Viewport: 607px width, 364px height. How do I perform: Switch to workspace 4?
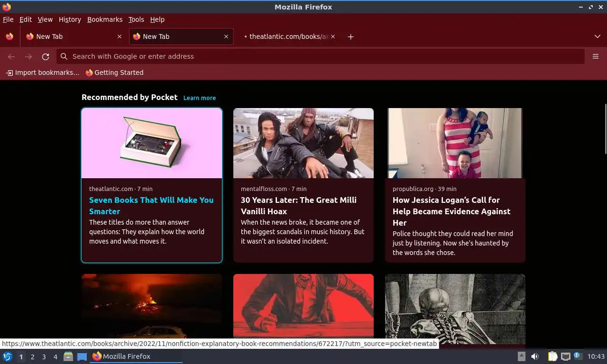tap(55, 357)
